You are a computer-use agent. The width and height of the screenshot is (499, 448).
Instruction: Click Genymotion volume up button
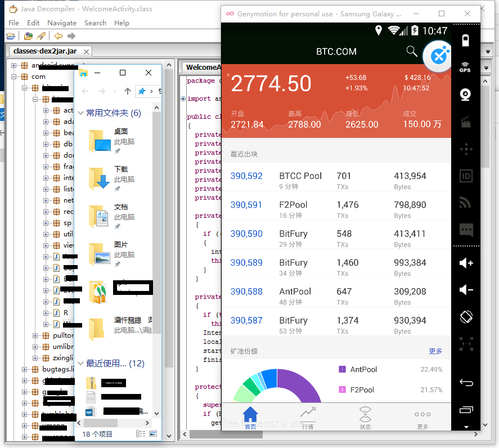point(466,263)
